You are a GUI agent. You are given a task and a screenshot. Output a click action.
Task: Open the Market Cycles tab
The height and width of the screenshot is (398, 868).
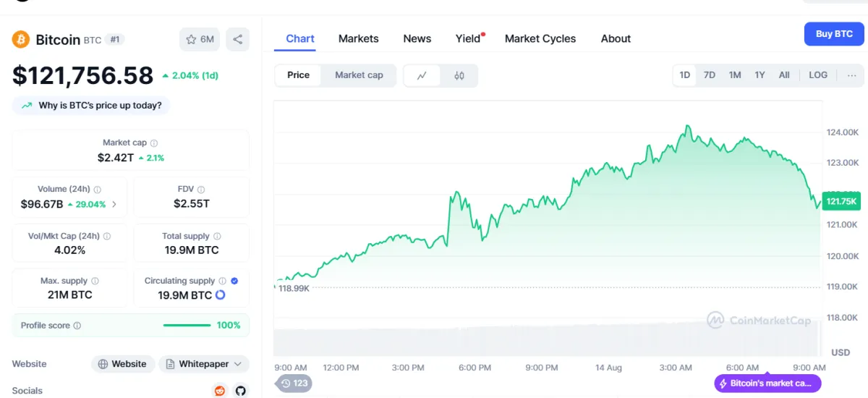540,39
